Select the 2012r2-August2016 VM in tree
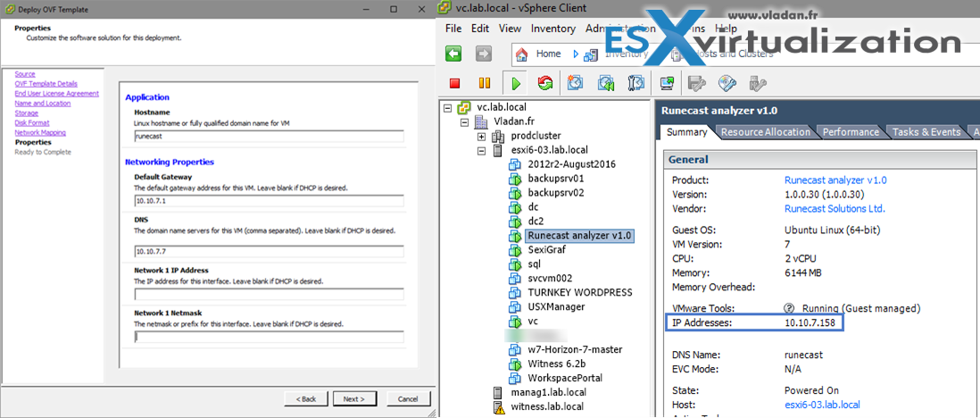980x418 pixels. [x=572, y=164]
